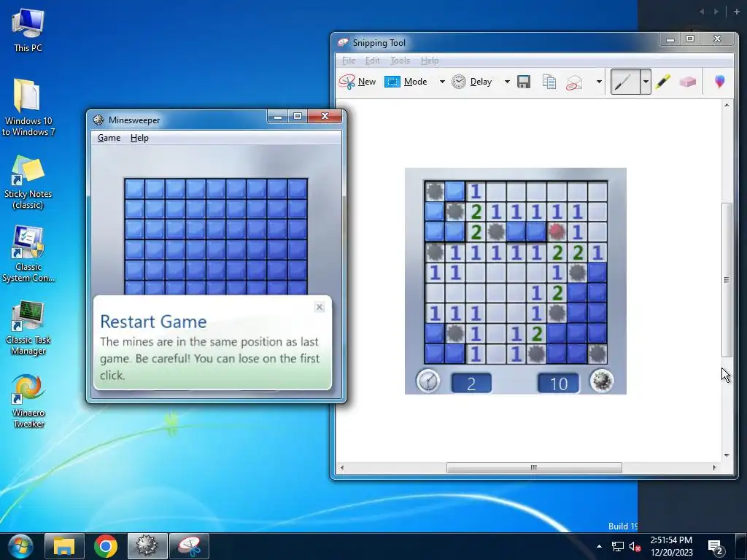Click the scroll left arrow in Snipping Tool
Image resolution: width=747 pixels, height=560 pixels.
coord(341,467)
